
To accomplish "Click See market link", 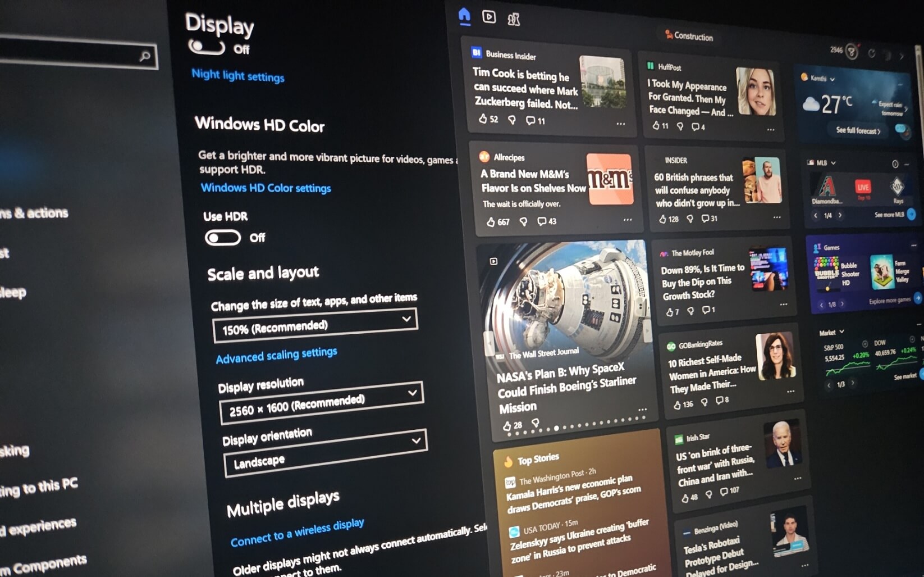I will point(905,376).
